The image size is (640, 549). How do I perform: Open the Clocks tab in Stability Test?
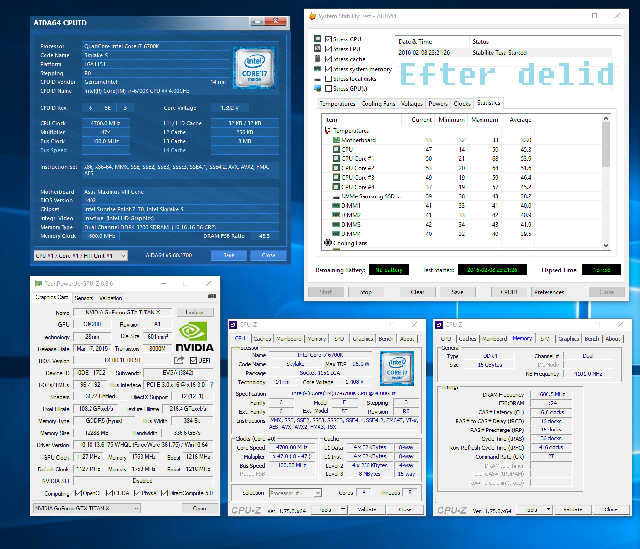point(462,104)
